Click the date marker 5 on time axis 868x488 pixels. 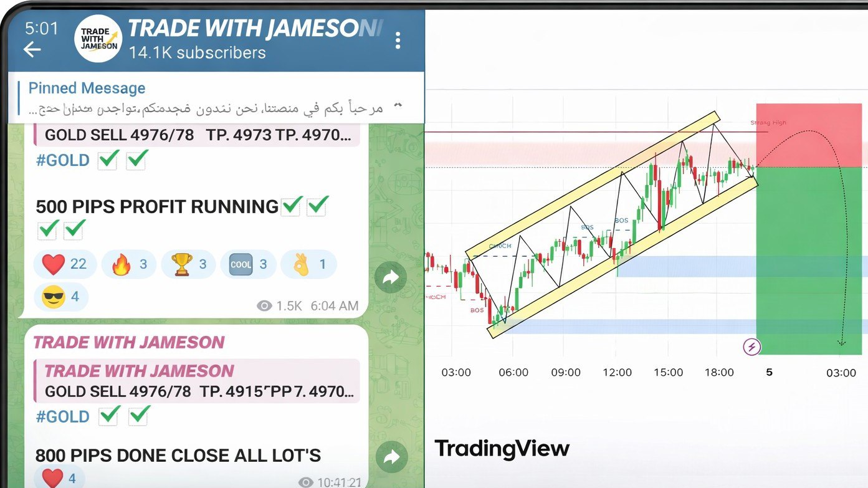769,372
